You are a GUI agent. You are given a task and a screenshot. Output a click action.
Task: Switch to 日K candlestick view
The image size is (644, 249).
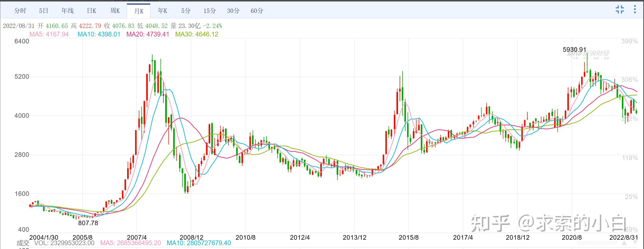point(91,11)
